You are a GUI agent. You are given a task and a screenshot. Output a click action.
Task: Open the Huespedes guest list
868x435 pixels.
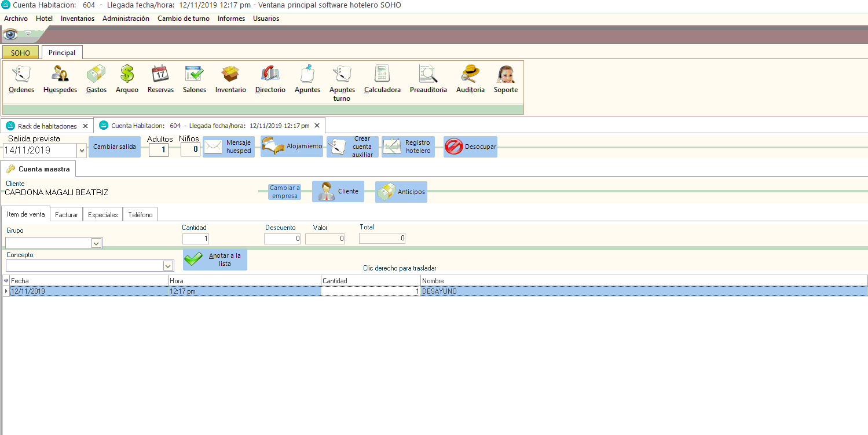coord(60,79)
